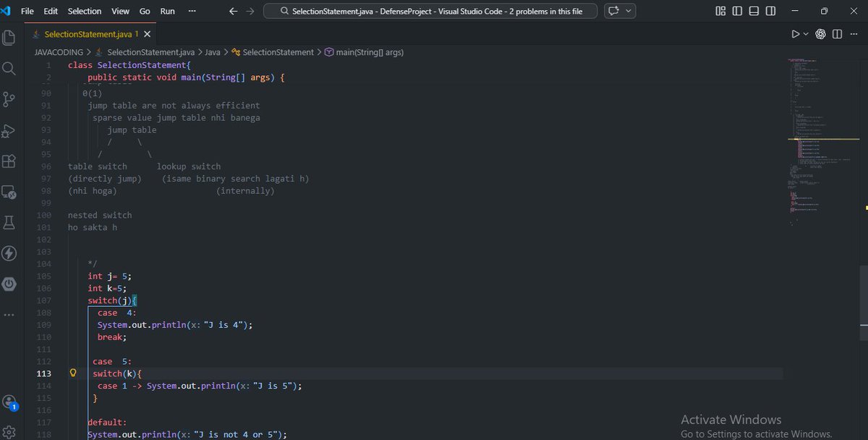This screenshot has height=440, width=868.
Task: Open the Edit menu
Action: 51,11
